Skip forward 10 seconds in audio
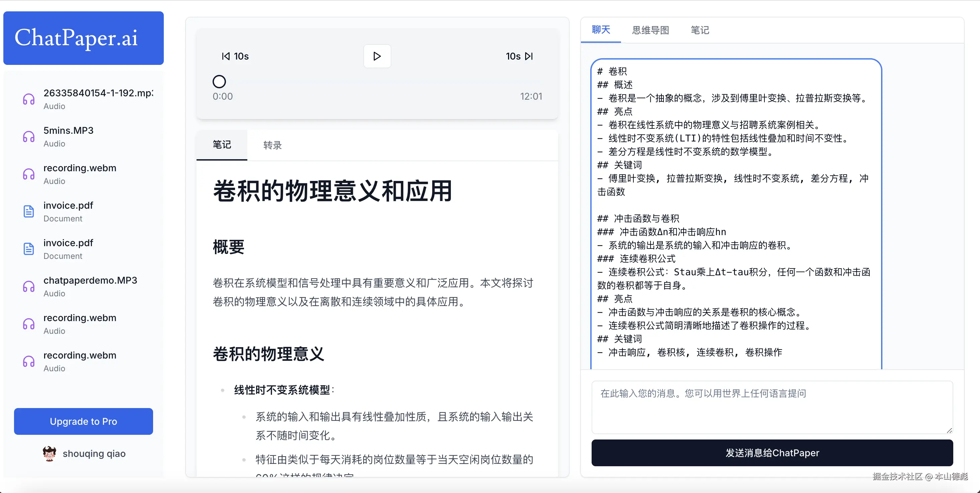The width and height of the screenshot is (980, 493). (x=519, y=56)
